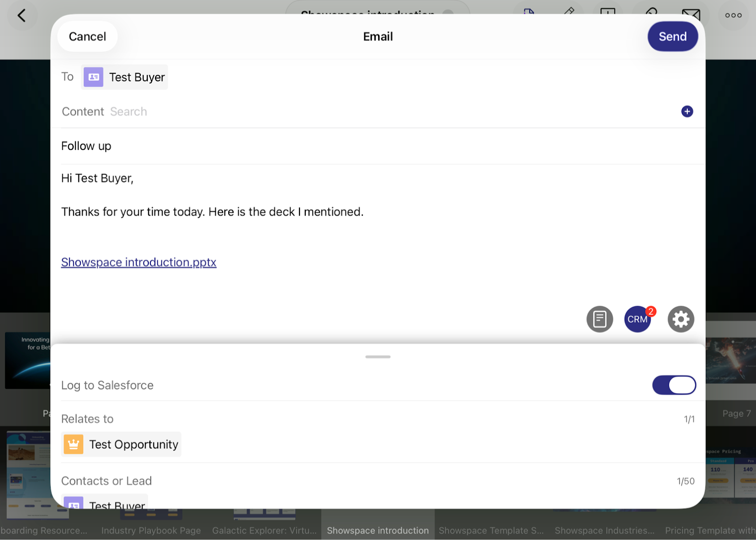Select the Industry Playbook Page item
This screenshot has height=540, width=756.
[151, 530]
